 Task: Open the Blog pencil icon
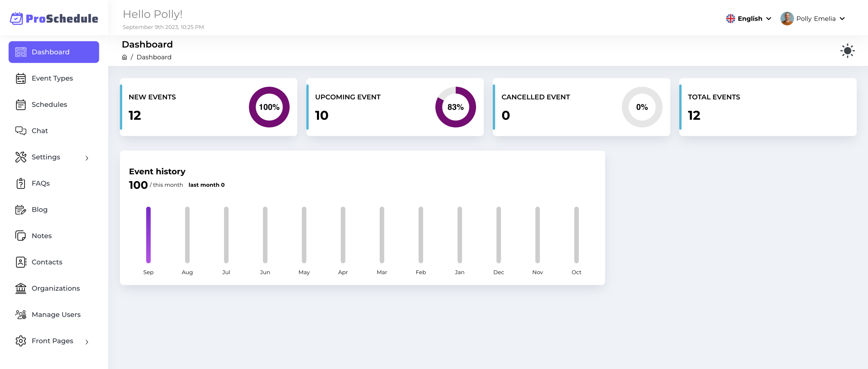click(x=21, y=210)
